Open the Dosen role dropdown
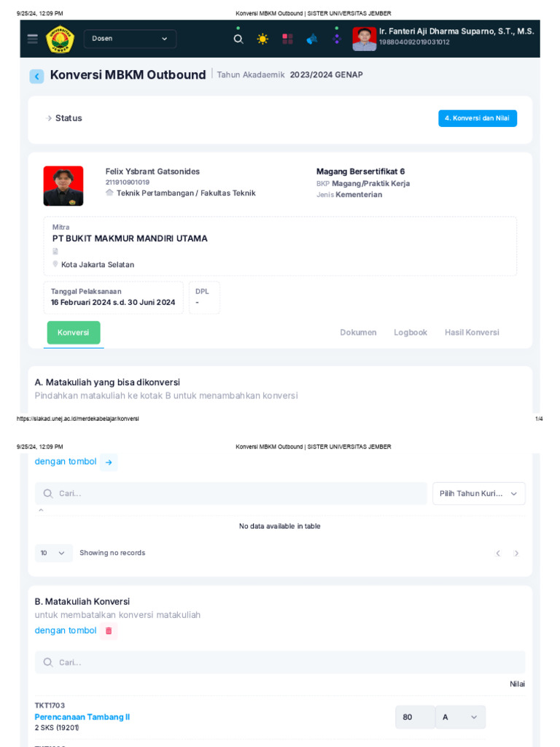 (130, 39)
